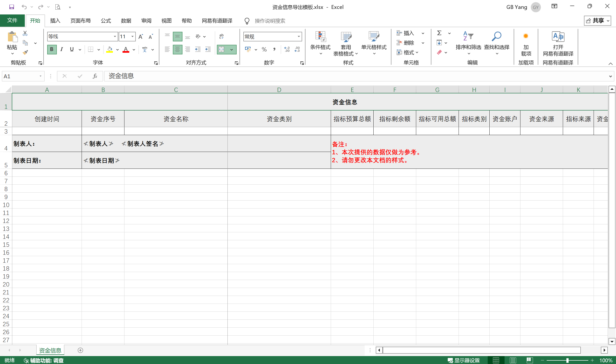Decrease decimal places
Image resolution: width=616 pixels, height=364 pixels.
[297, 50]
